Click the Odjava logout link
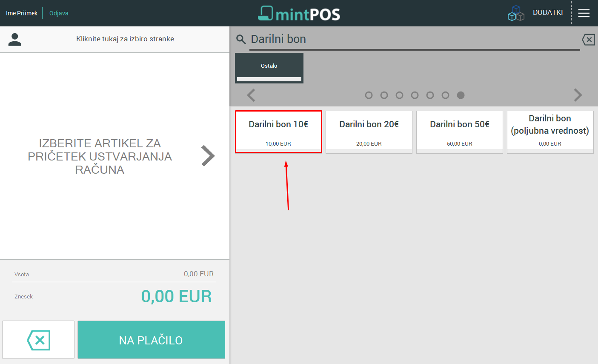Viewport: 598px width, 364px height. coord(59,13)
